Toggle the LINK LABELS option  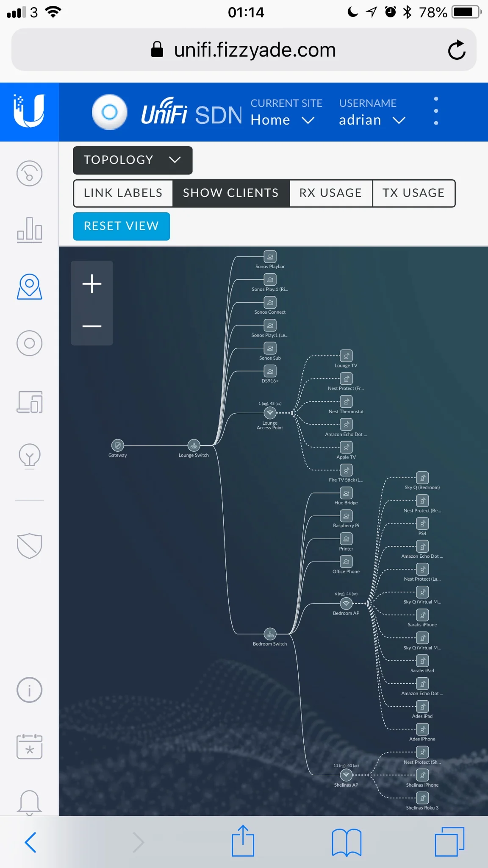123,193
